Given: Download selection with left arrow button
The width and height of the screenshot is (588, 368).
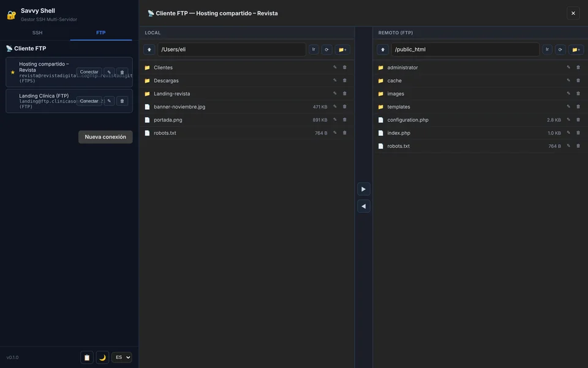Looking at the screenshot, I should [363, 206].
